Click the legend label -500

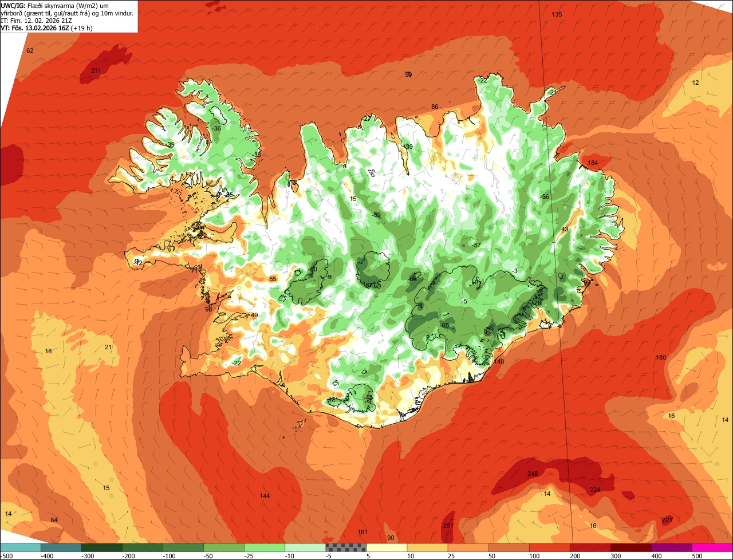point(6,556)
